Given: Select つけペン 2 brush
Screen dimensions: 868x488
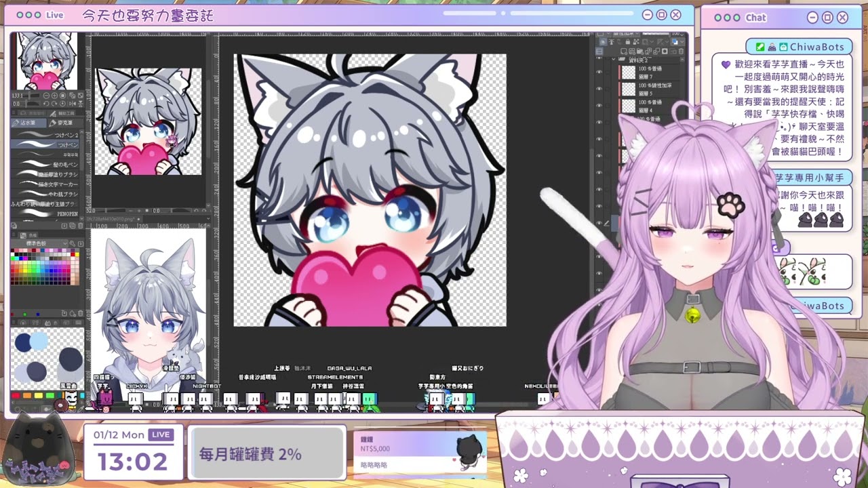Looking at the screenshot, I should pyautogui.click(x=45, y=136).
